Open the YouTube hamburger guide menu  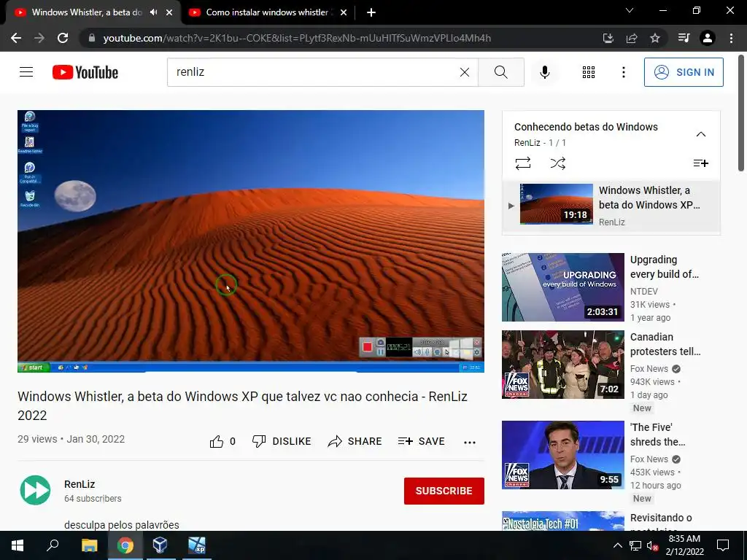[x=26, y=72]
